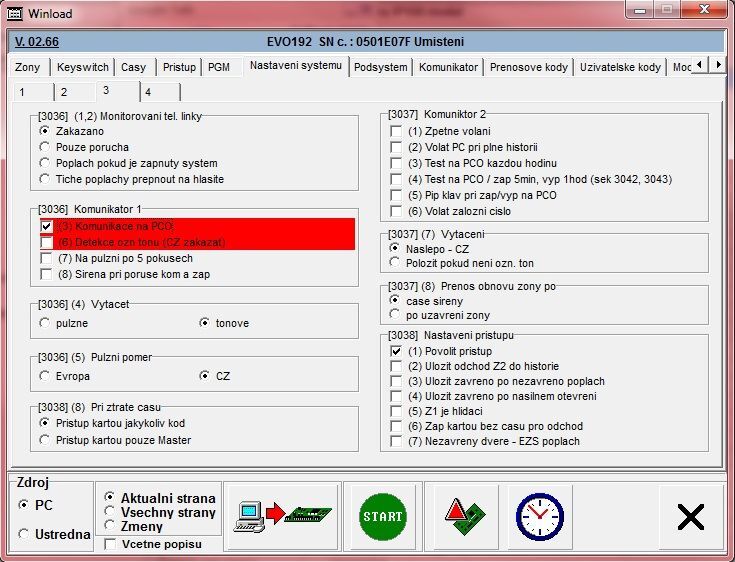Select Vsechny strany radio option
The image size is (735, 562).
pyautogui.click(x=110, y=512)
